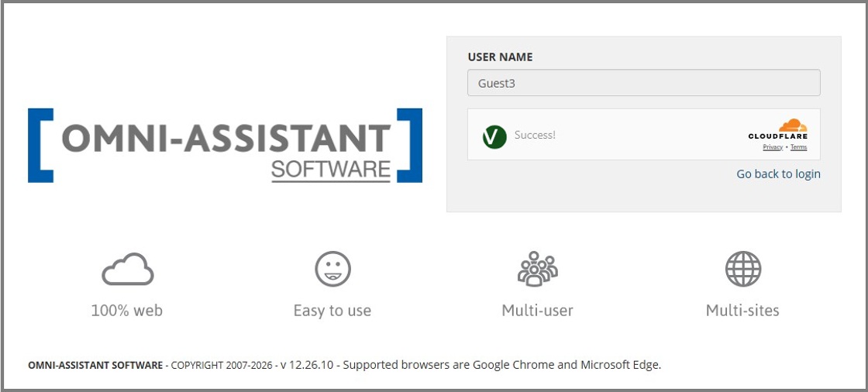Open the Cloudflare Terms link

[798, 147]
